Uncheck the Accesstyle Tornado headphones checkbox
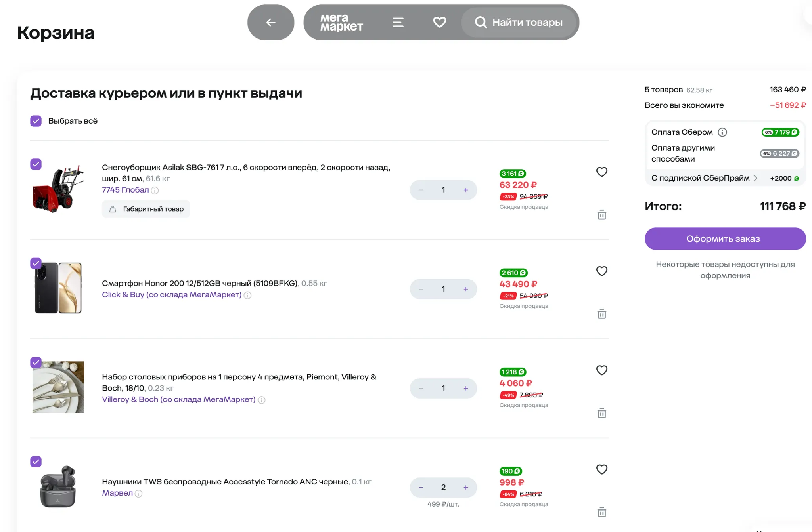Viewport: 812px width, 532px height. 36,461
